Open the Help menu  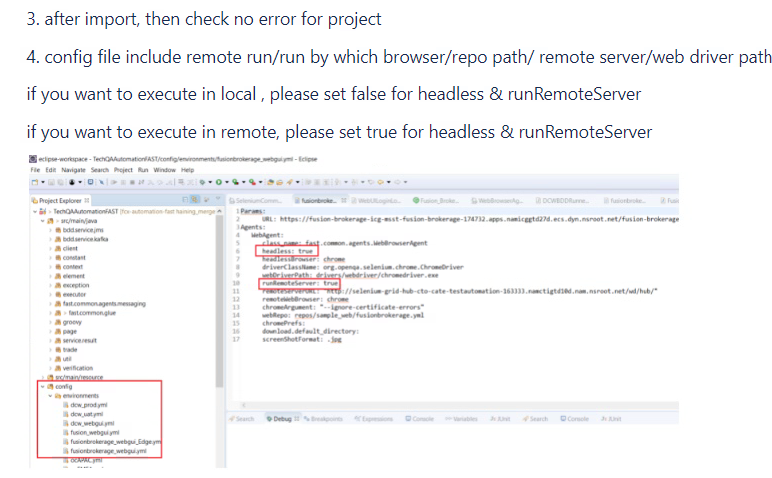tap(188, 170)
